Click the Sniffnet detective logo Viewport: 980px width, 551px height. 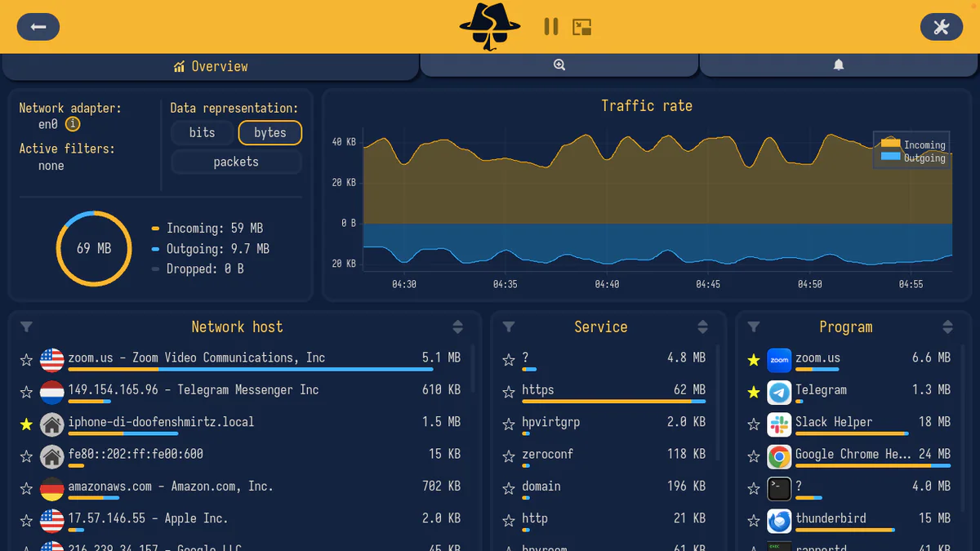tap(488, 26)
